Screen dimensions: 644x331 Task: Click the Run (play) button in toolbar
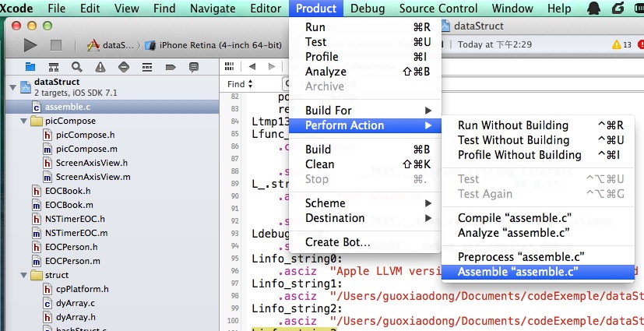pyautogui.click(x=30, y=44)
